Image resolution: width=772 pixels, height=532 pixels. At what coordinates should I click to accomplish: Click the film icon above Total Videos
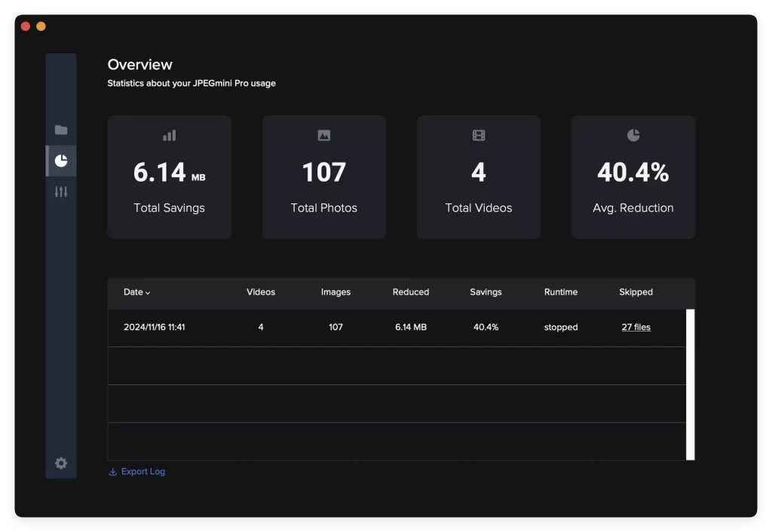coord(479,136)
